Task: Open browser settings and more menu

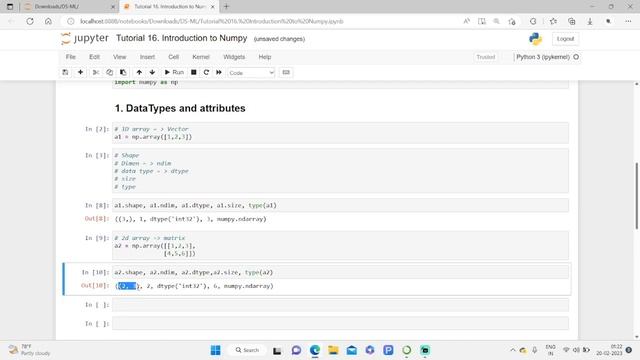Action: point(628,21)
